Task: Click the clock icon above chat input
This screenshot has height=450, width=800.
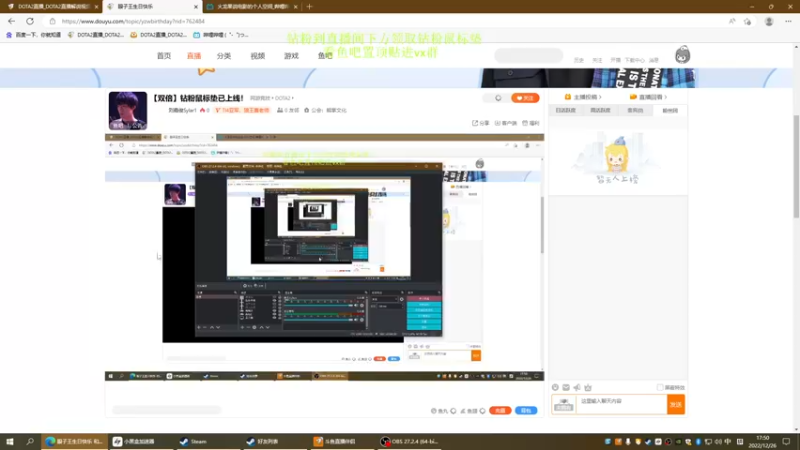Action: pyautogui.click(x=555, y=388)
